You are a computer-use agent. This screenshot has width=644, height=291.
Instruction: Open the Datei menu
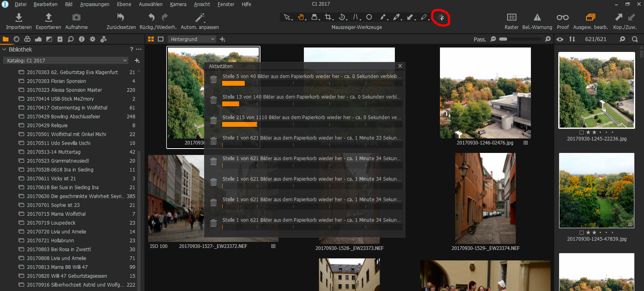[x=21, y=4]
